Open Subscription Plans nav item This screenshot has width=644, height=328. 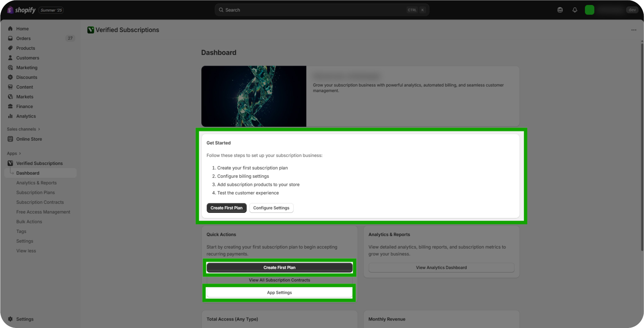[x=35, y=192]
